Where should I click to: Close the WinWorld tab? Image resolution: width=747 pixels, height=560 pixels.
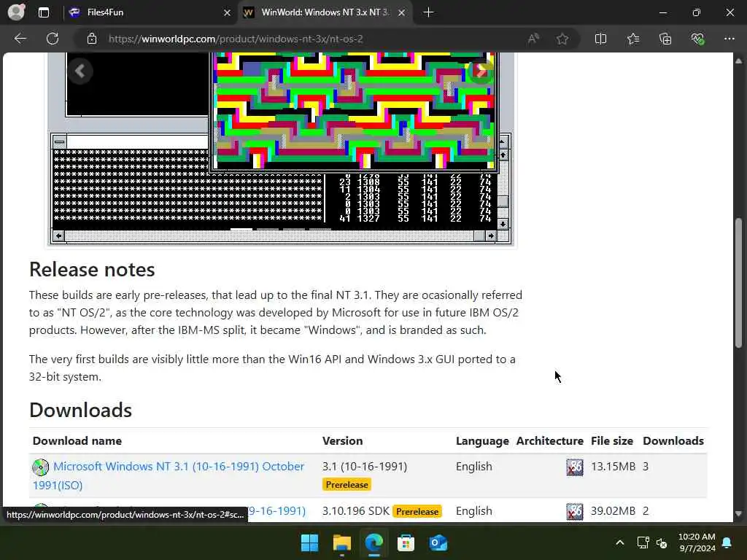click(x=402, y=12)
